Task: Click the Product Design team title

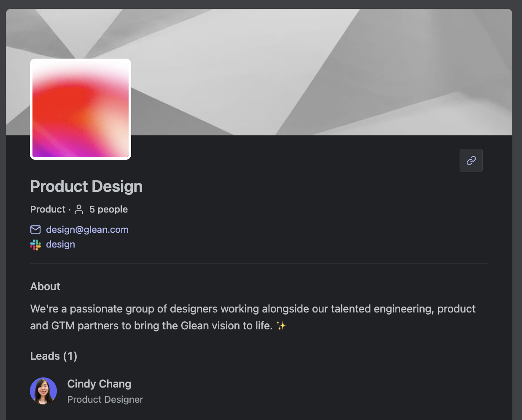Action: coord(86,186)
